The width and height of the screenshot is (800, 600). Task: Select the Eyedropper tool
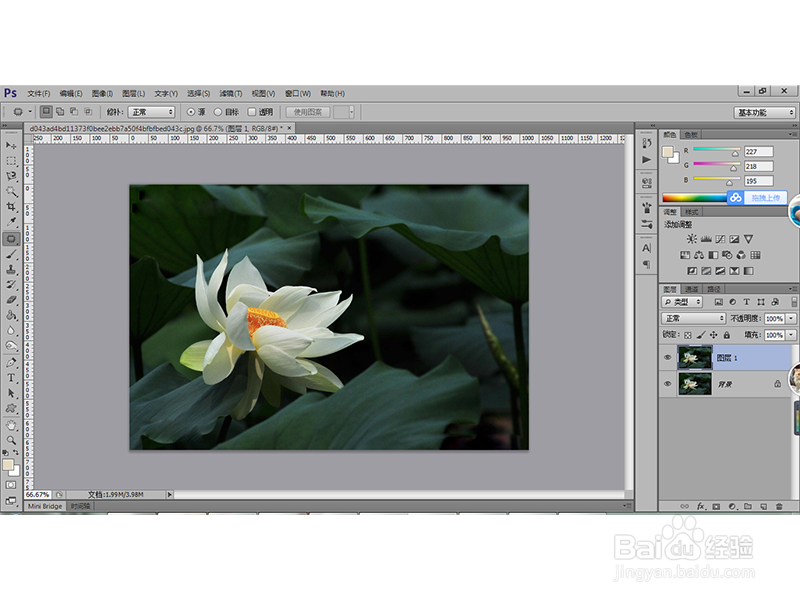pos(11,222)
